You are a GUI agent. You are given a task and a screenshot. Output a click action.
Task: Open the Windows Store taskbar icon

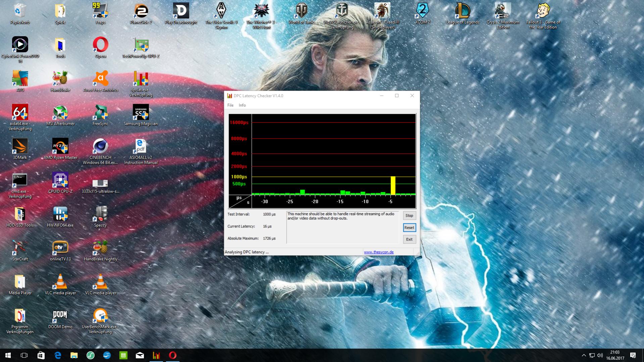(x=41, y=355)
